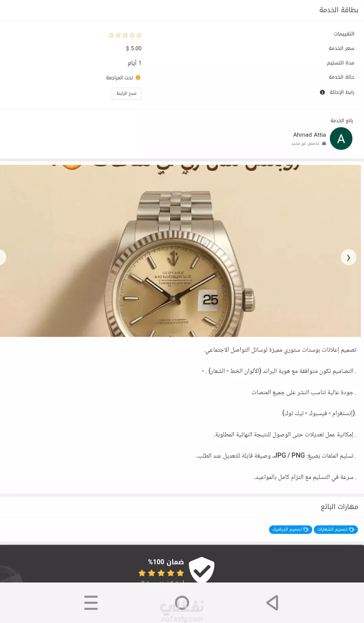
Task: Select the تصميم الجرافيك skill tag
Action: click(291, 530)
